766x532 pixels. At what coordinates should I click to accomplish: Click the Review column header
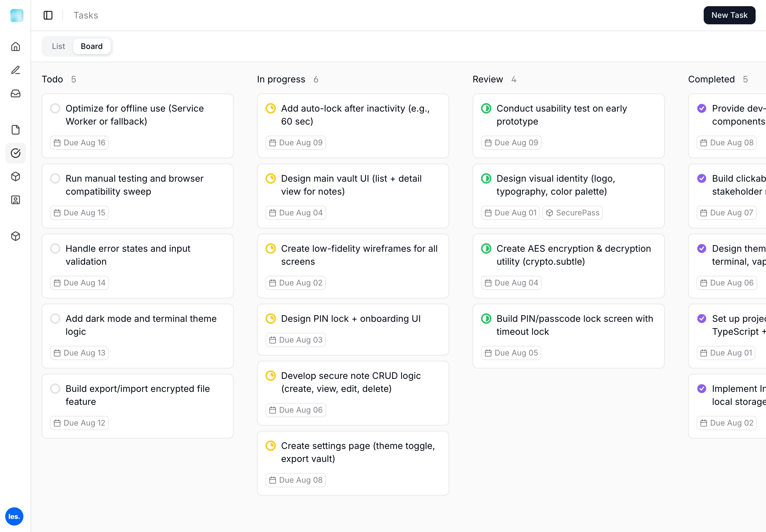pyautogui.click(x=488, y=79)
